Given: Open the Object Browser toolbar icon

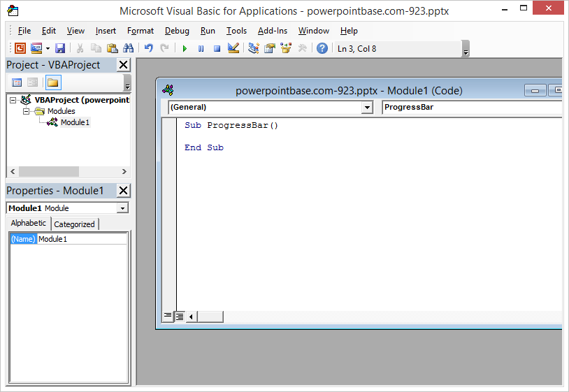Looking at the screenshot, I should click(x=286, y=48).
